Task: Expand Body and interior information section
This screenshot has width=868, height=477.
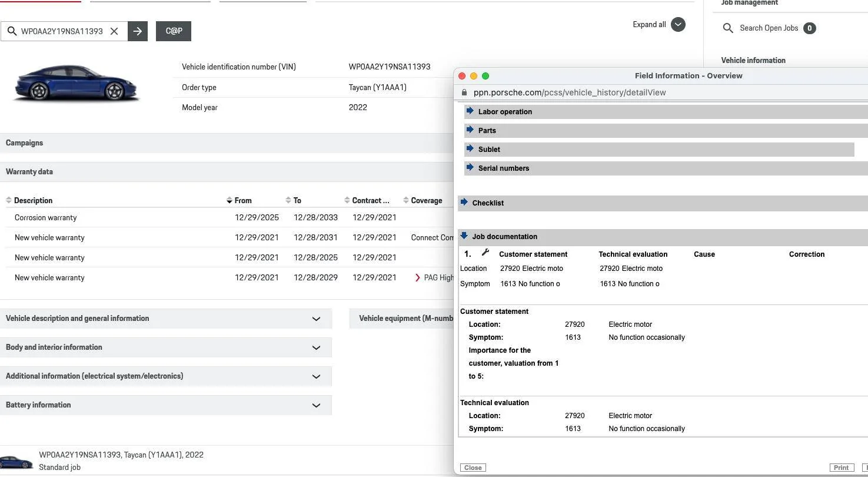Action: (x=166, y=347)
